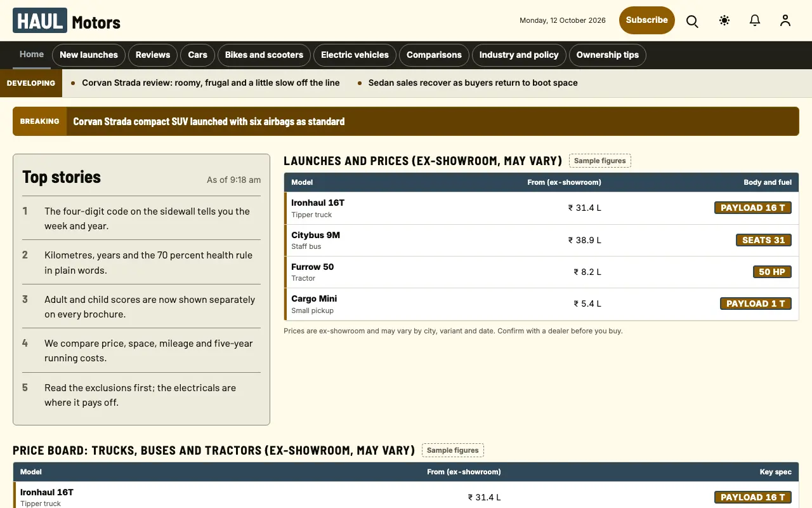Click the DEVELOPING ticker label

[x=31, y=83]
